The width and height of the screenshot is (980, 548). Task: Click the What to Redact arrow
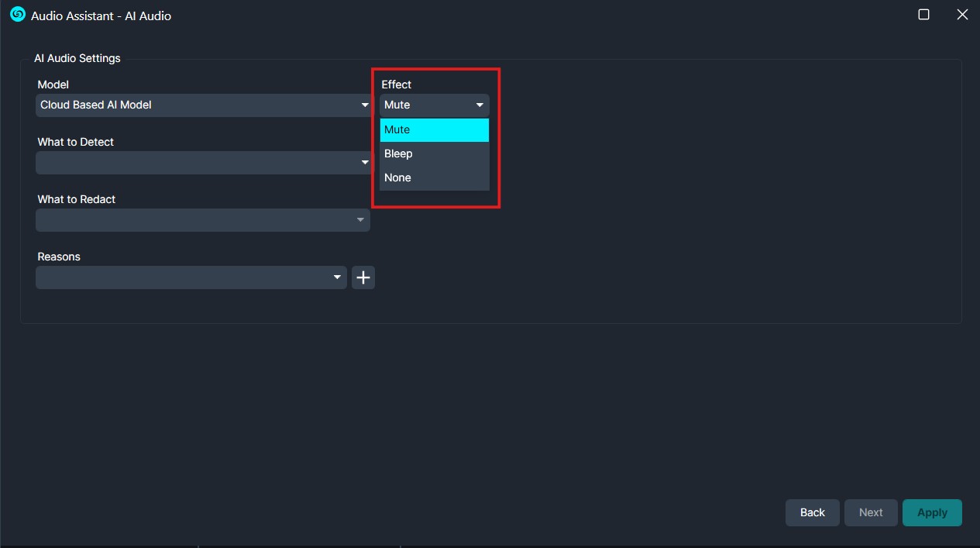click(360, 220)
